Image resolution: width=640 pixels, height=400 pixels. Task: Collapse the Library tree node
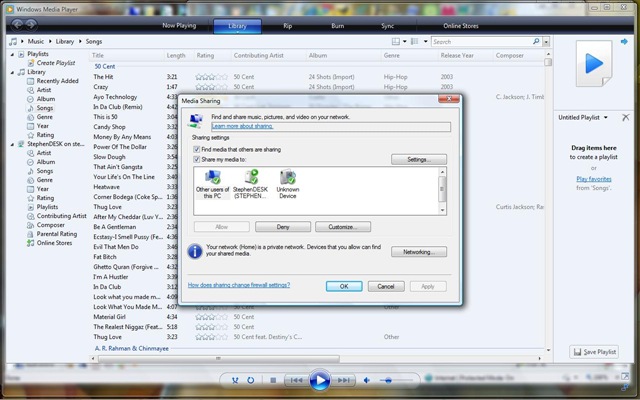pos(12,72)
